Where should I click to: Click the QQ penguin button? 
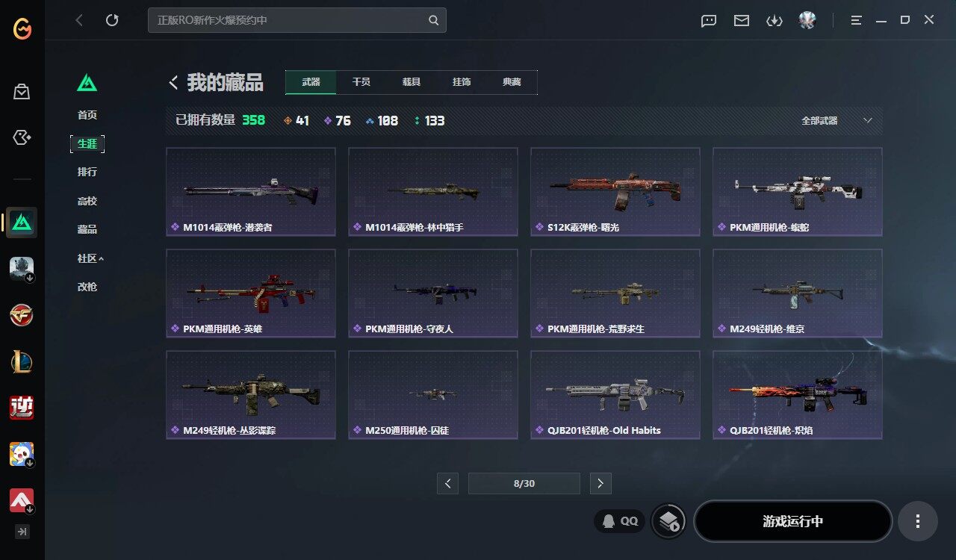(x=619, y=521)
